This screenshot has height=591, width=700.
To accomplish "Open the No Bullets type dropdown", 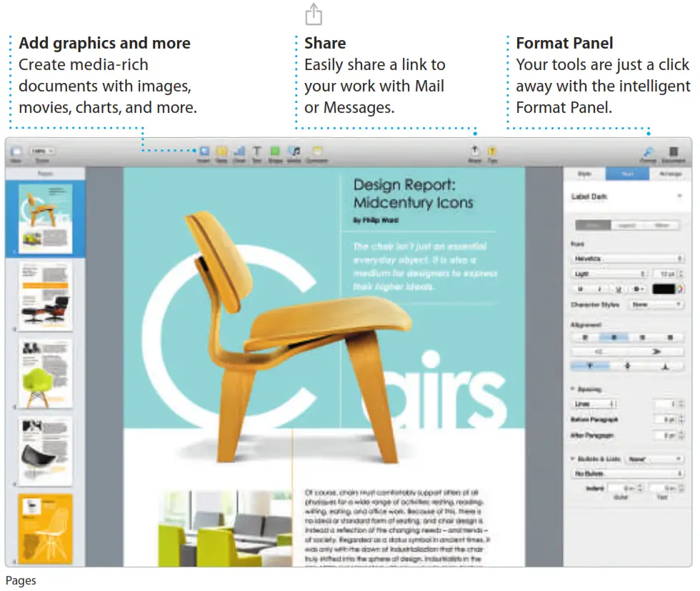I will (x=628, y=474).
